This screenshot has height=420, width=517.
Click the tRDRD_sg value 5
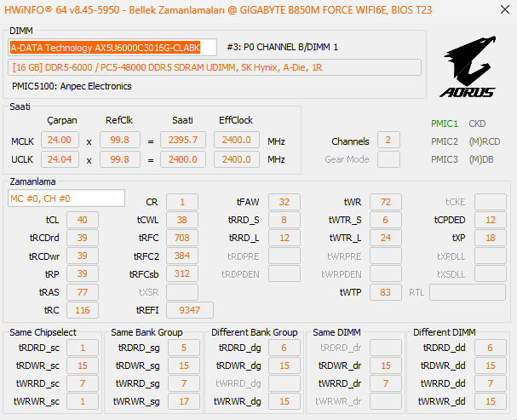(184, 348)
